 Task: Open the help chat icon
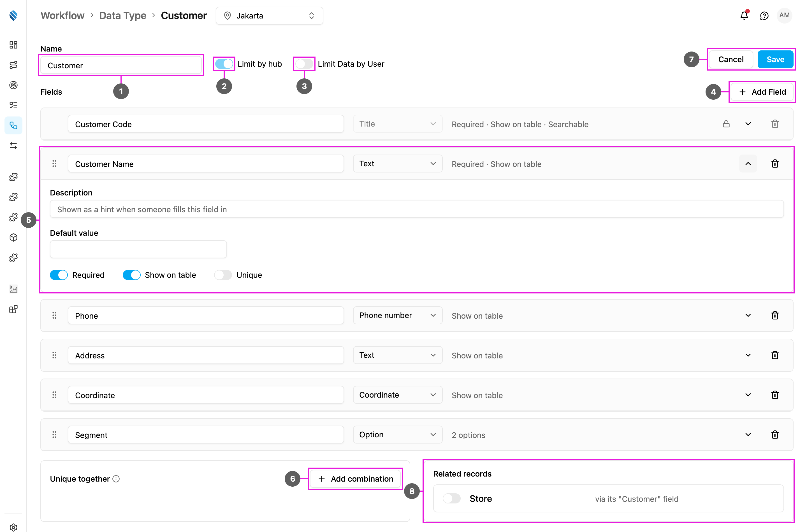pos(764,16)
